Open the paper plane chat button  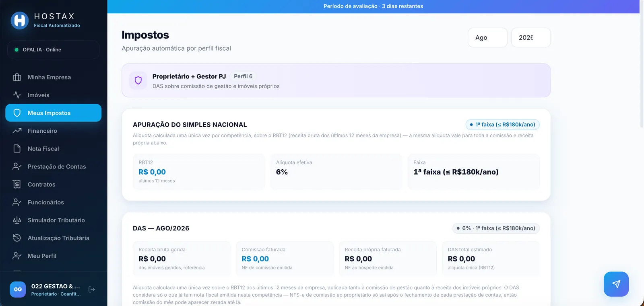[x=616, y=284]
